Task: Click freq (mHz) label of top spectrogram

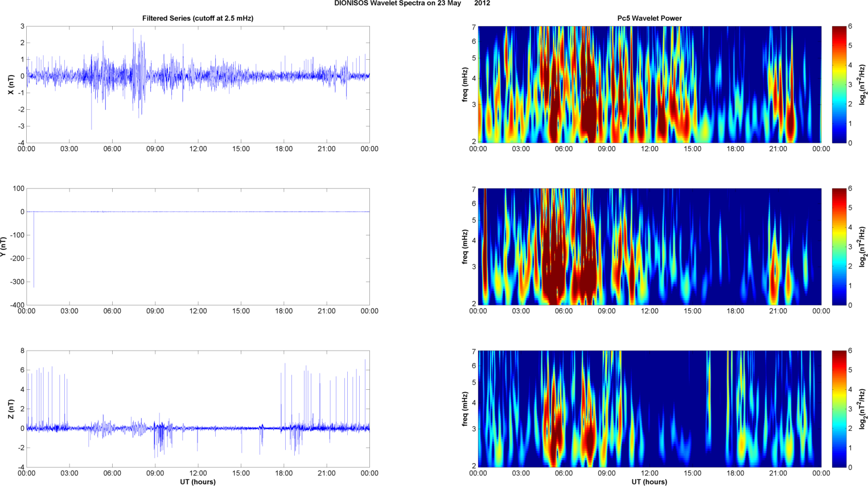Action: click(466, 85)
